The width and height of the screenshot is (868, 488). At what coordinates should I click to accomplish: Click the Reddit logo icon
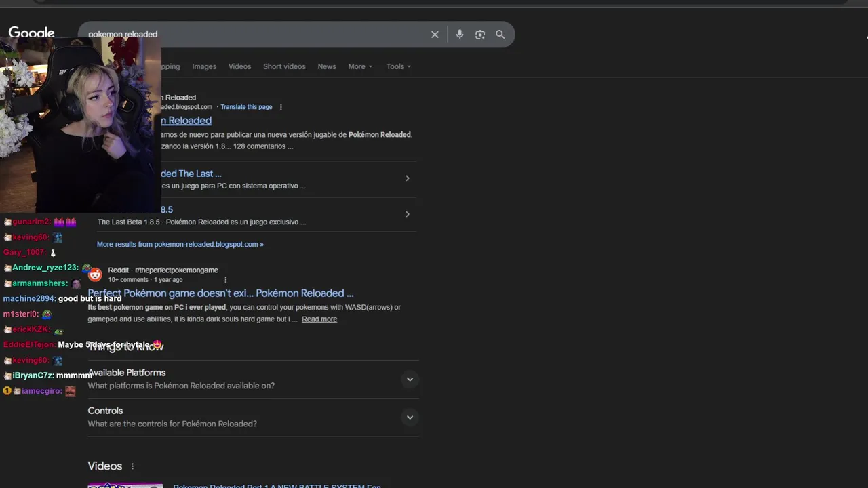(95, 274)
